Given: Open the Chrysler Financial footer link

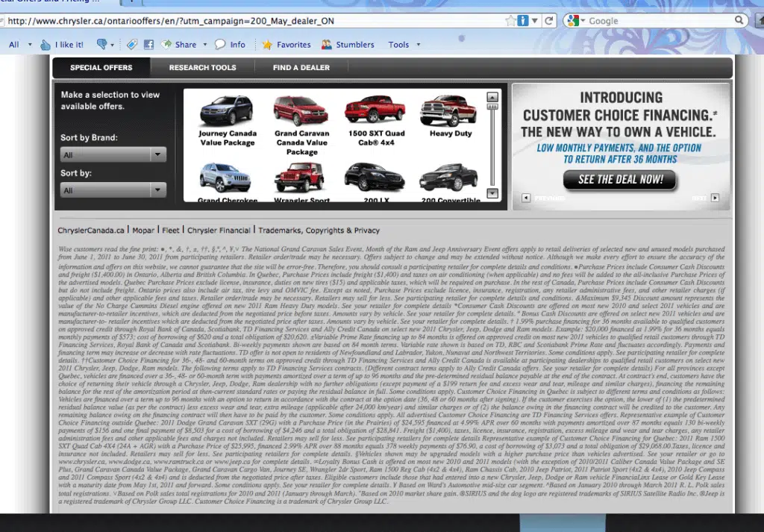Looking at the screenshot, I should pos(219,231).
